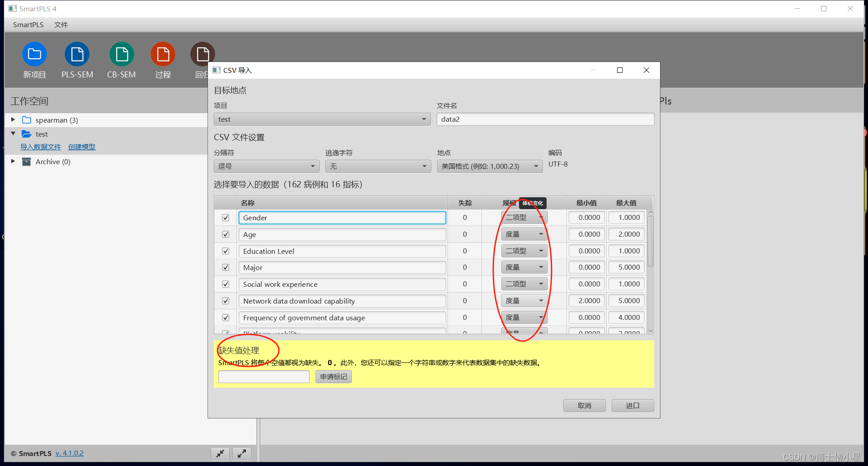Image resolution: width=868 pixels, height=466 pixels.
Task: Click the 进口 import button
Action: [632, 405]
